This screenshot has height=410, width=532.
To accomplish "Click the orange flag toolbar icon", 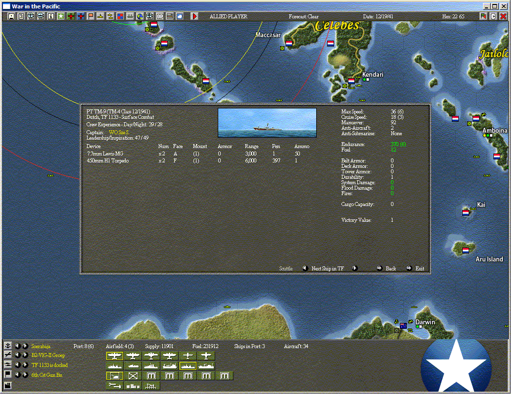I will [x=91, y=16].
